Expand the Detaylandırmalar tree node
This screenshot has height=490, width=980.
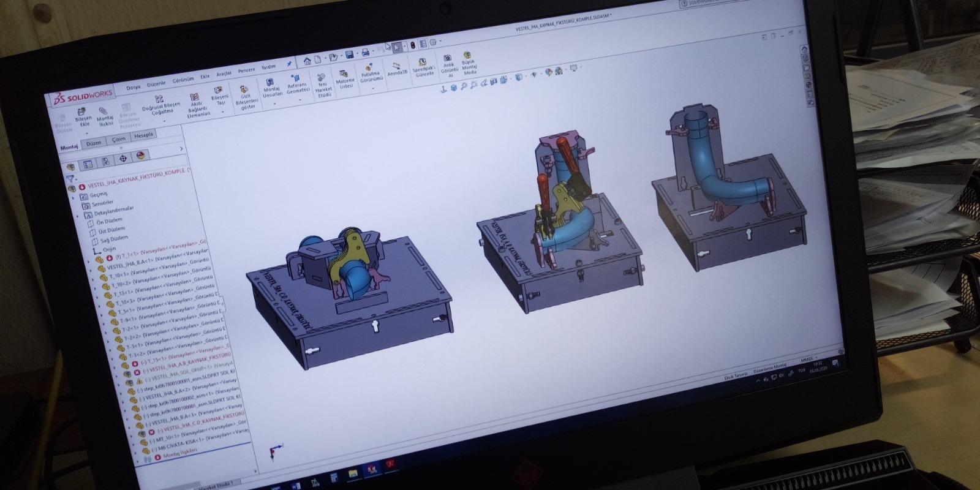(x=78, y=215)
